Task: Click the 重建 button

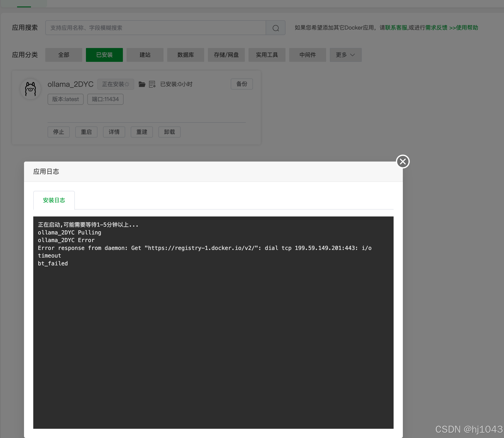Action: (x=142, y=132)
